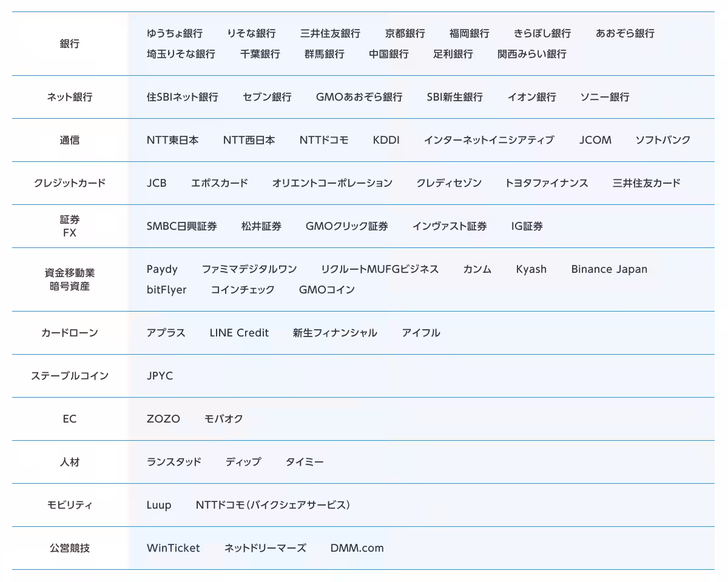Select アイフル entry
The image size is (728, 582).
click(421, 333)
